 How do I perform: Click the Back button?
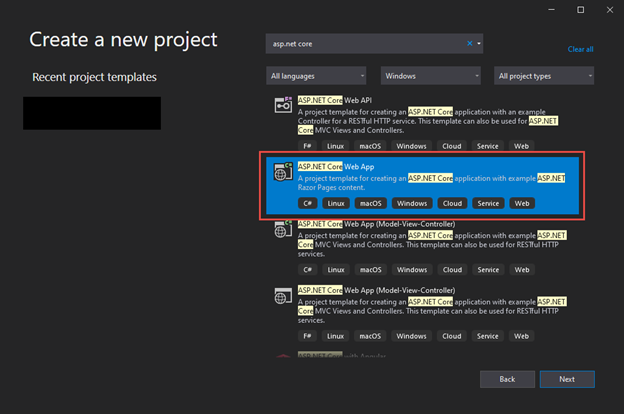click(507, 379)
